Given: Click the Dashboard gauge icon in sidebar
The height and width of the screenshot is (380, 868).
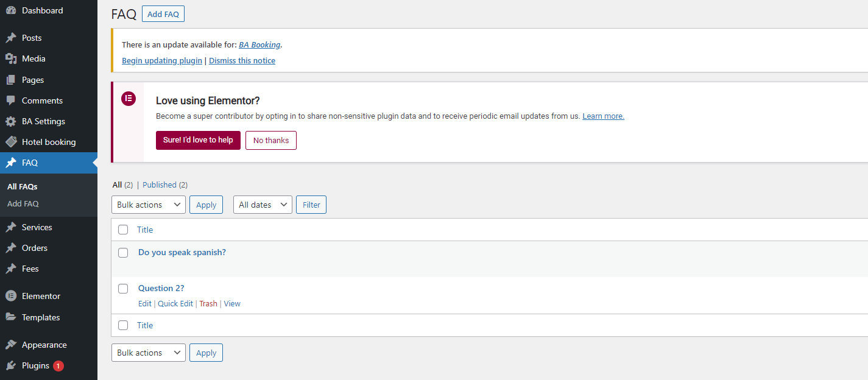Looking at the screenshot, I should (x=11, y=10).
